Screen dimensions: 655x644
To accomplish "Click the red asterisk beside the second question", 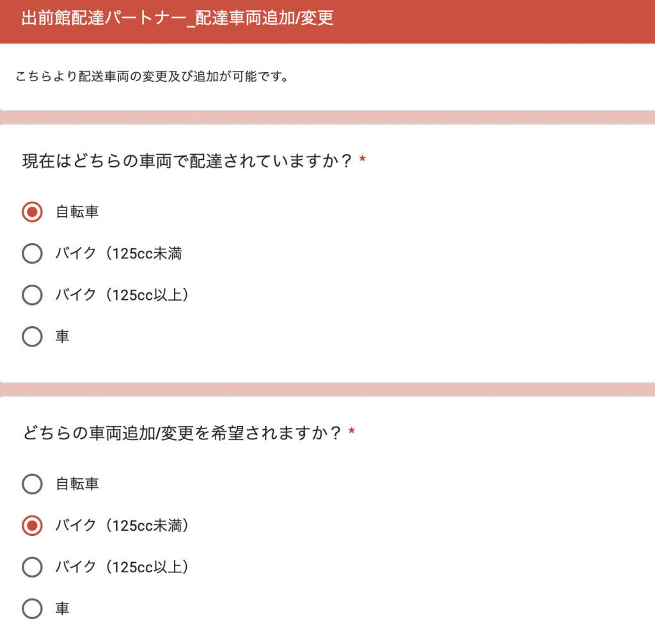I will tap(352, 432).
